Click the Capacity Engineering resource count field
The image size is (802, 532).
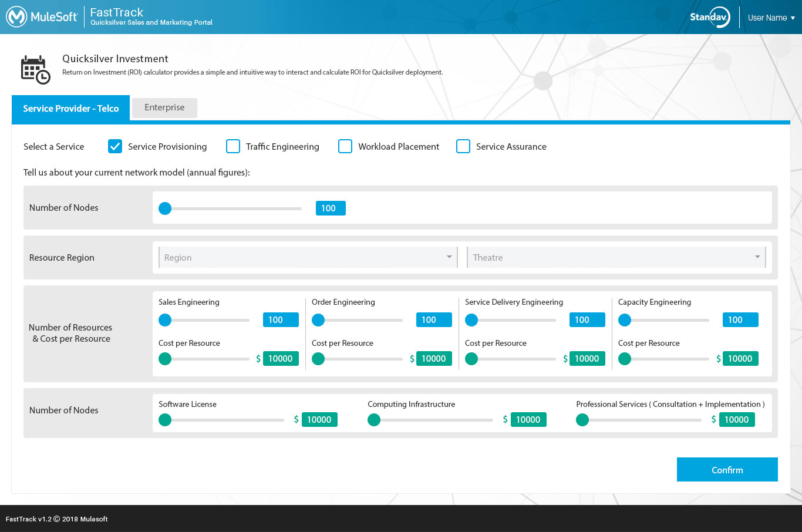click(740, 320)
